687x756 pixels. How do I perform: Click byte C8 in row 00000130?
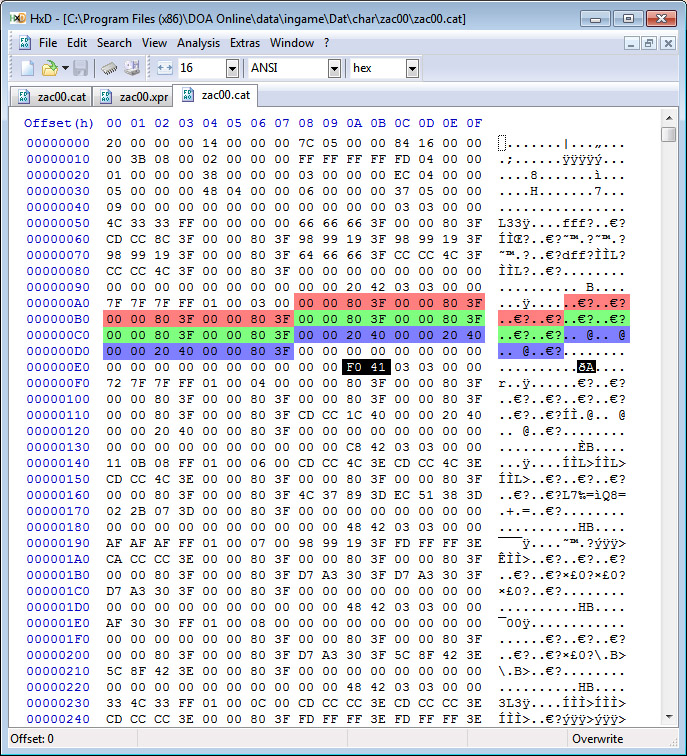coord(354,447)
